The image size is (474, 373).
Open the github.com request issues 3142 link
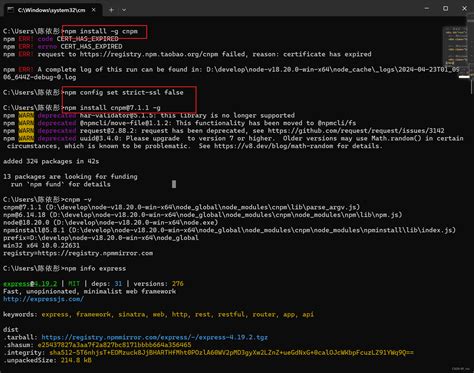coord(356,131)
